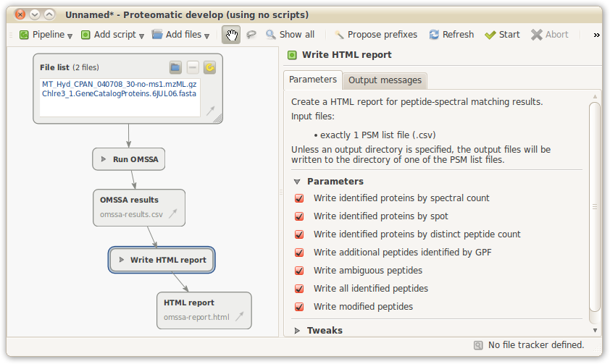Image resolution: width=610 pixels, height=364 pixels.
Task: Disable Write modified peptides option
Action: point(299,307)
